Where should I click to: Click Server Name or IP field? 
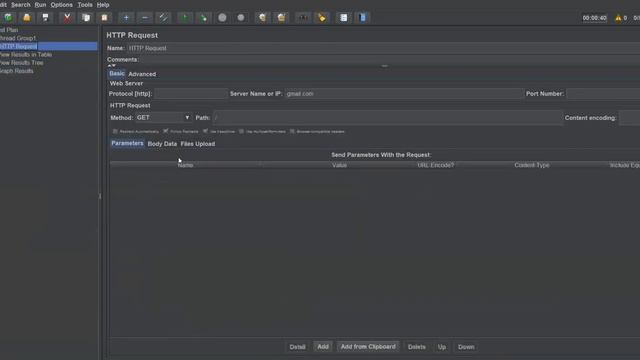coord(404,93)
